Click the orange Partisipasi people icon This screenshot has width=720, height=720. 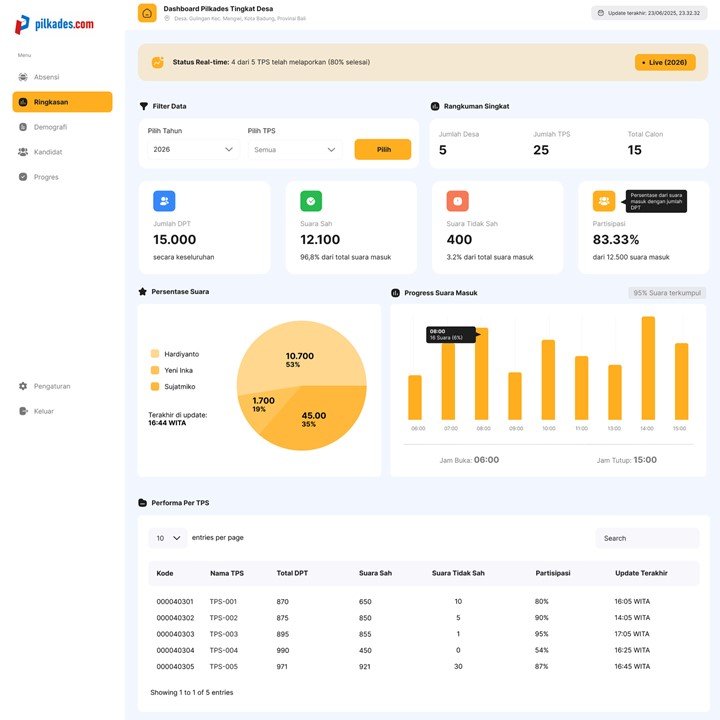tap(604, 201)
